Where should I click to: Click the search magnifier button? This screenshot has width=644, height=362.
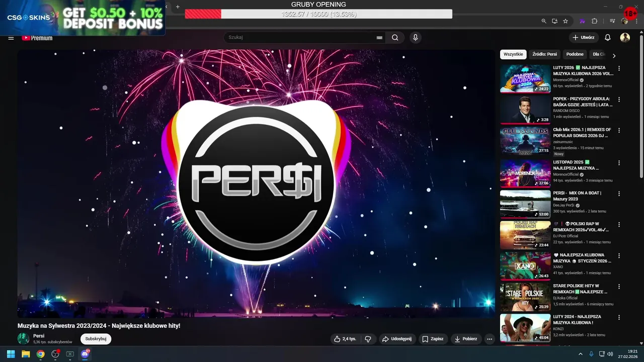pyautogui.click(x=395, y=37)
